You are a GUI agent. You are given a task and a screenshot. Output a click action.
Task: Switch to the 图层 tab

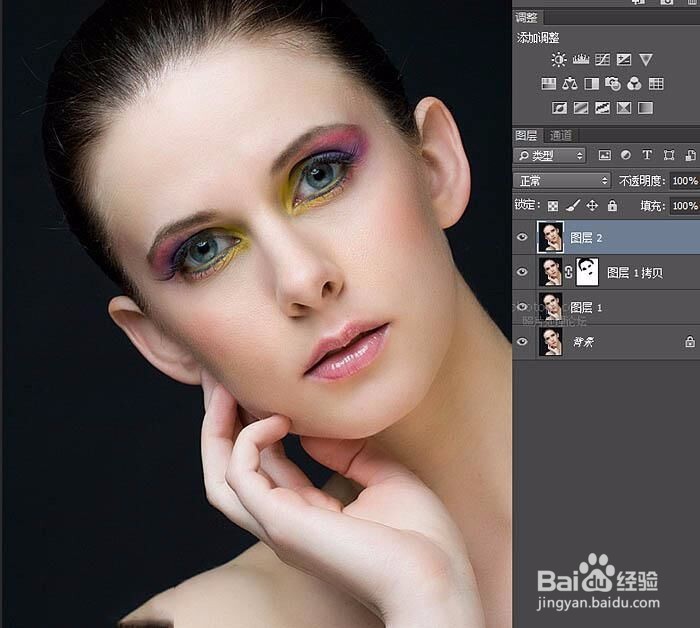point(526,135)
